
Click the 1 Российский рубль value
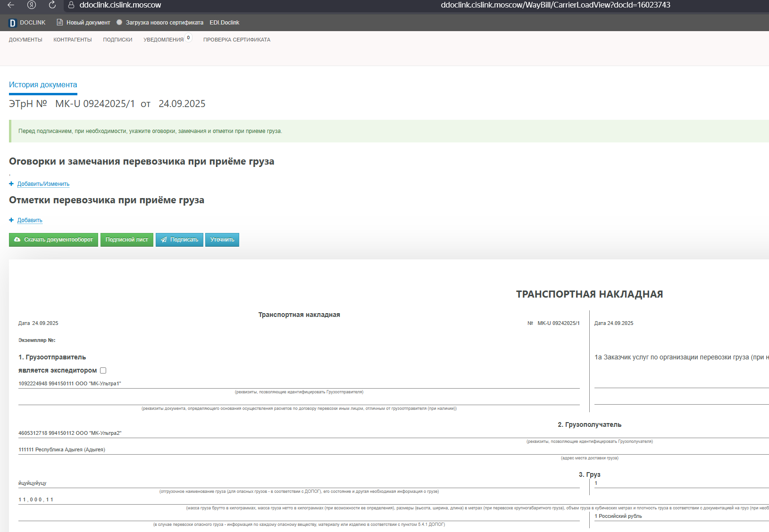[618, 516]
